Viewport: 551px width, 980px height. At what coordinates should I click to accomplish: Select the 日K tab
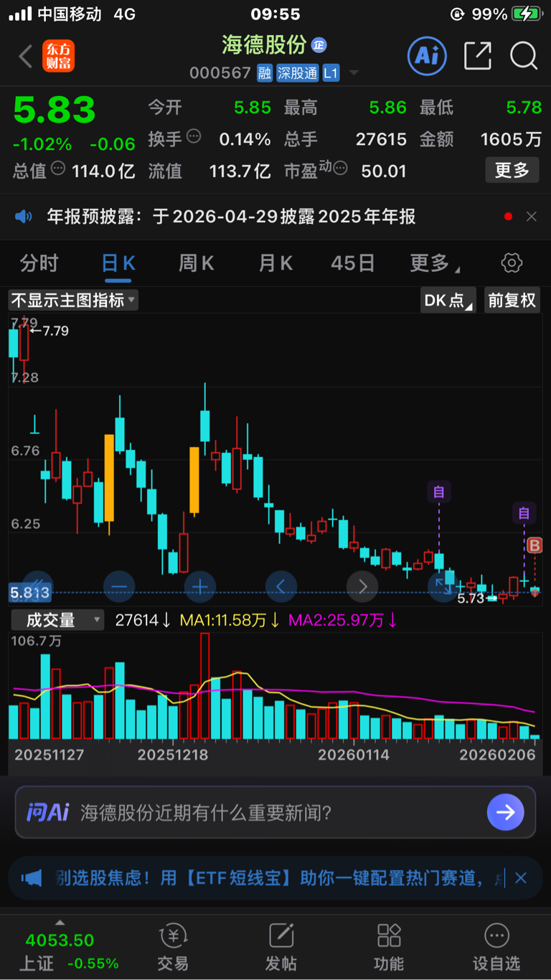click(118, 263)
